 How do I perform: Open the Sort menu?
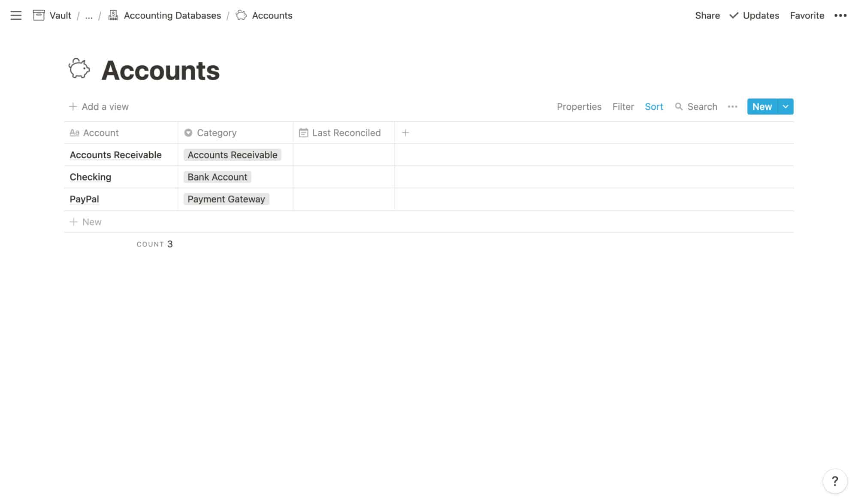[x=653, y=107]
